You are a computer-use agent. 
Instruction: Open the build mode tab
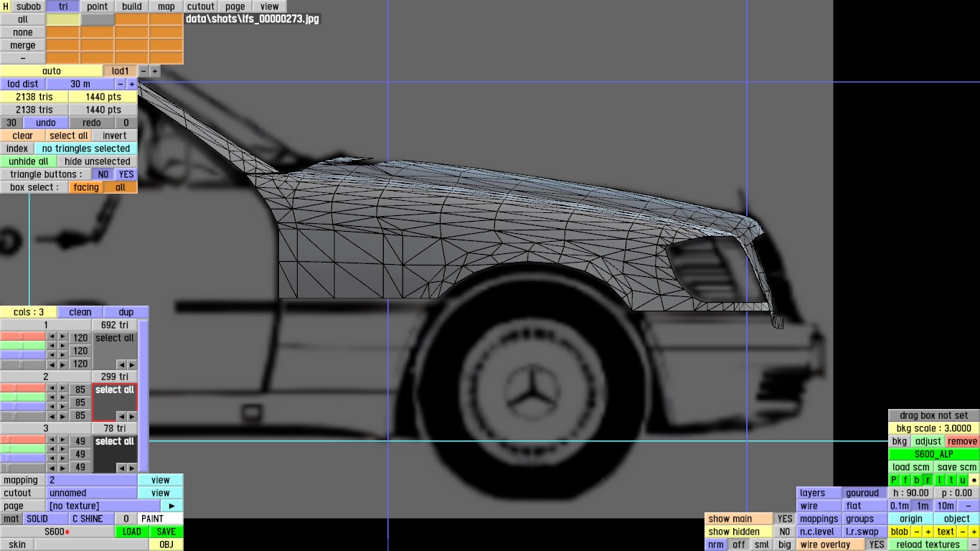pos(132,6)
